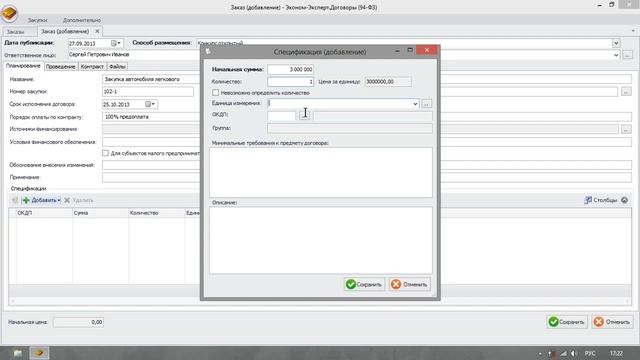Image resolution: width=640 pixels, height=360 pixels.
Task: Open the Закупки menu
Action: [37, 20]
